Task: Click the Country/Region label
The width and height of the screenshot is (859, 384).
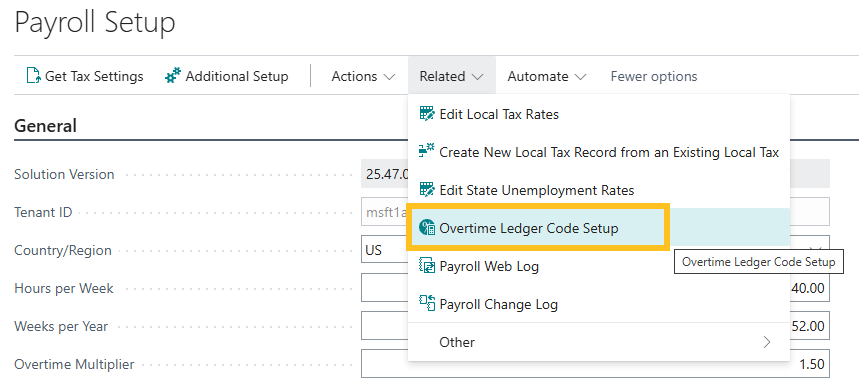Action: [x=63, y=250]
